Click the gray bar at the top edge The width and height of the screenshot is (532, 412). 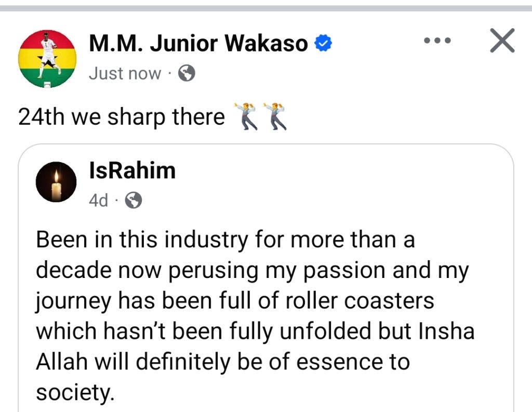pyautogui.click(x=266, y=8)
